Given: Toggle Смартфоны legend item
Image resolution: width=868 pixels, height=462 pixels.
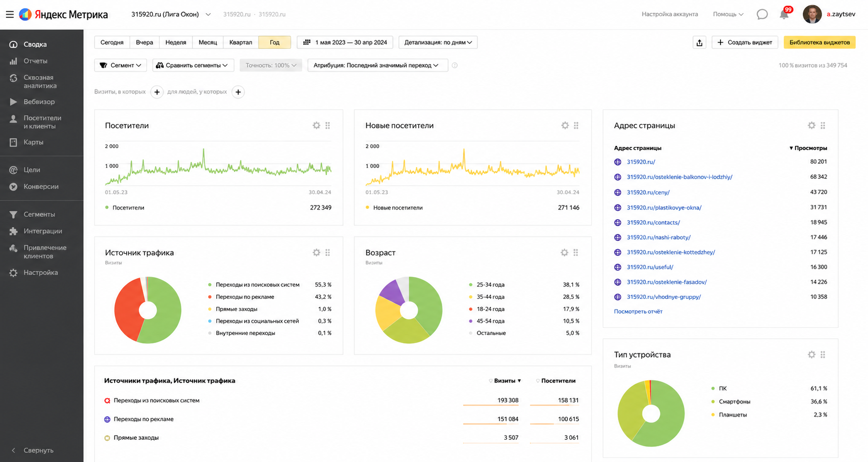Looking at the screenshot, I should click(731, 401).
